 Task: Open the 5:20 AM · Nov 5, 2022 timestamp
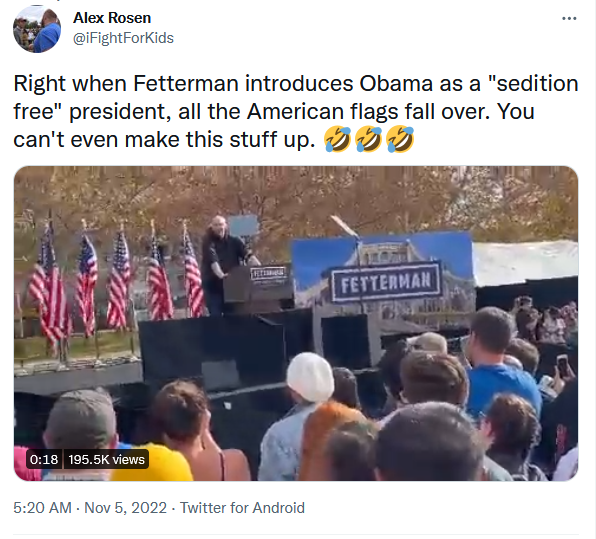tap(90, 508)
